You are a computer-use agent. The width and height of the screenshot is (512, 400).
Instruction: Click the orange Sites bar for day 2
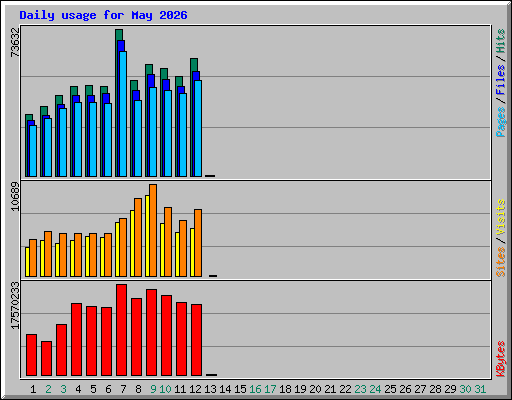(48, 254)
